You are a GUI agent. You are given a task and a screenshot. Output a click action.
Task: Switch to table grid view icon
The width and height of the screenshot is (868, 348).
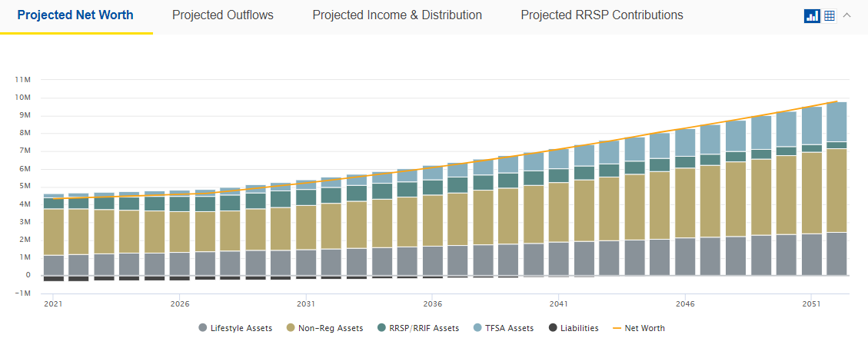click(830, 16)
